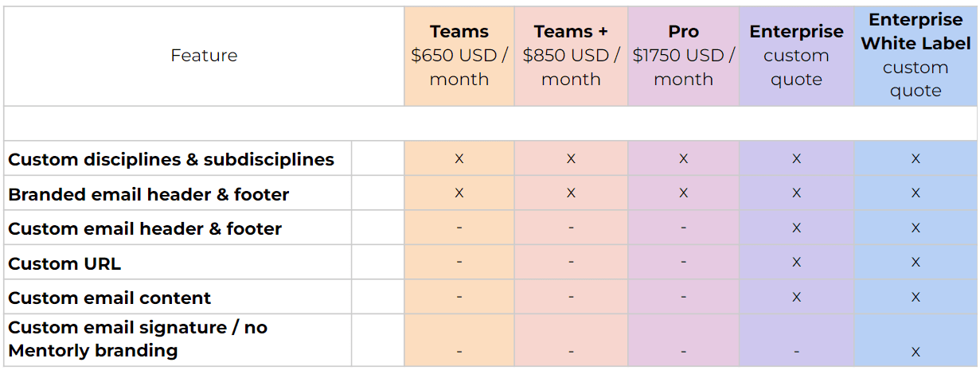Click Custom email header dash under Pro
Image resolution: width=980 pixels, height=370 pixels.
click(683, 228)
